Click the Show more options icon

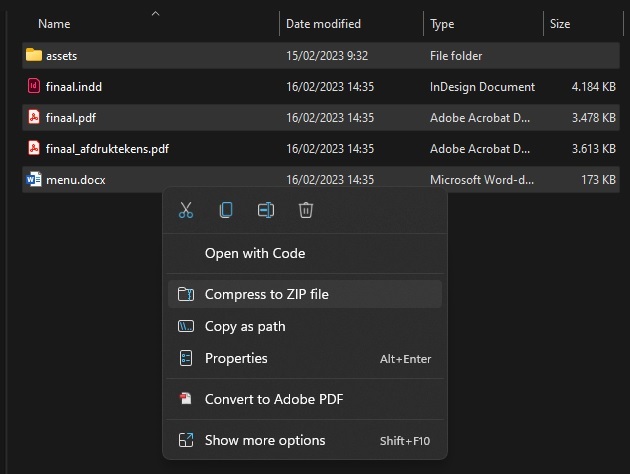pos(186,440)
